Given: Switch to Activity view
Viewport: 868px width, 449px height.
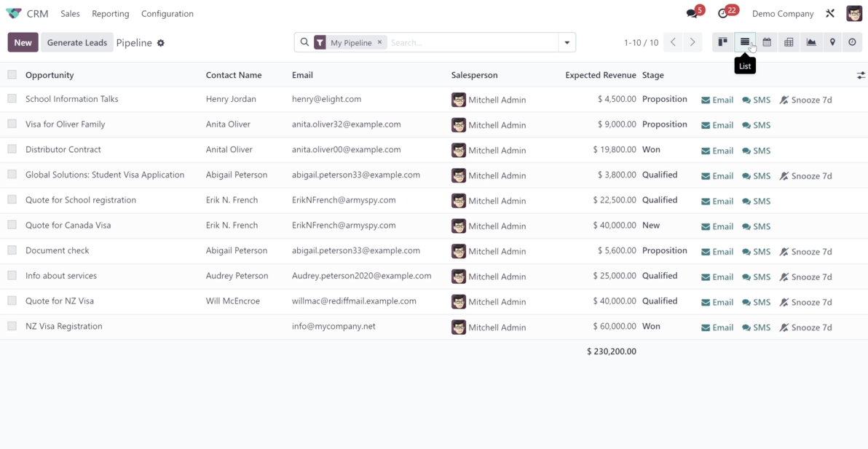Looking at the screenshot, I should click(853, 42).
